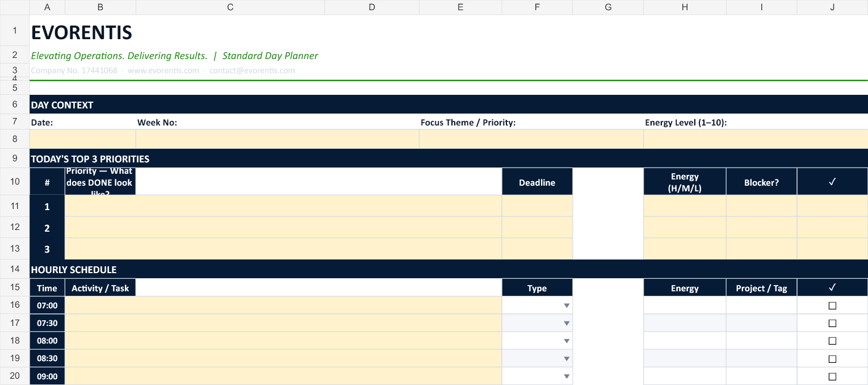Click the 'Week No:' label cell
Viewport: 868px width, 385px height.
point(278,122)
